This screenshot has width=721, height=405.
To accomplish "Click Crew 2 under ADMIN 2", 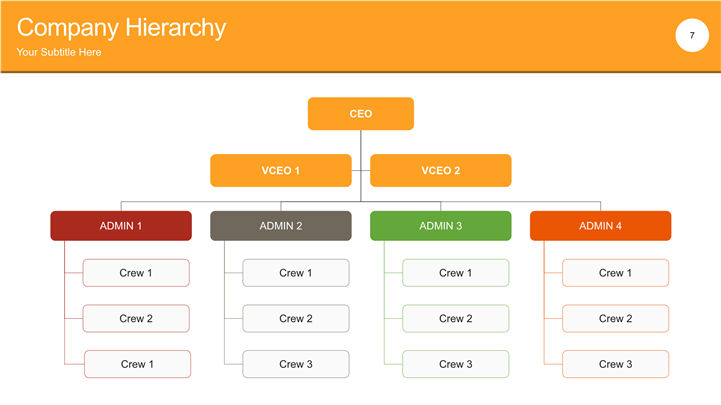I will pos(296,319).
